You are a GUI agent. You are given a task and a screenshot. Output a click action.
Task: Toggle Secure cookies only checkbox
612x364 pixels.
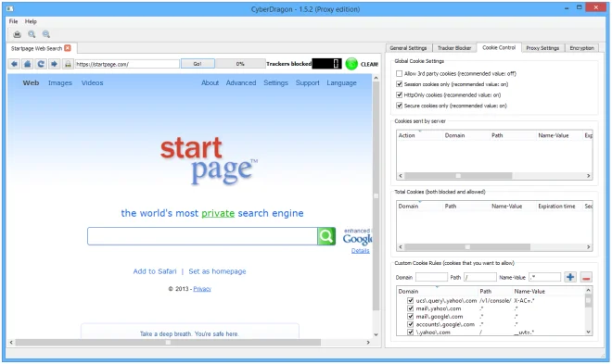coord(399,106)
